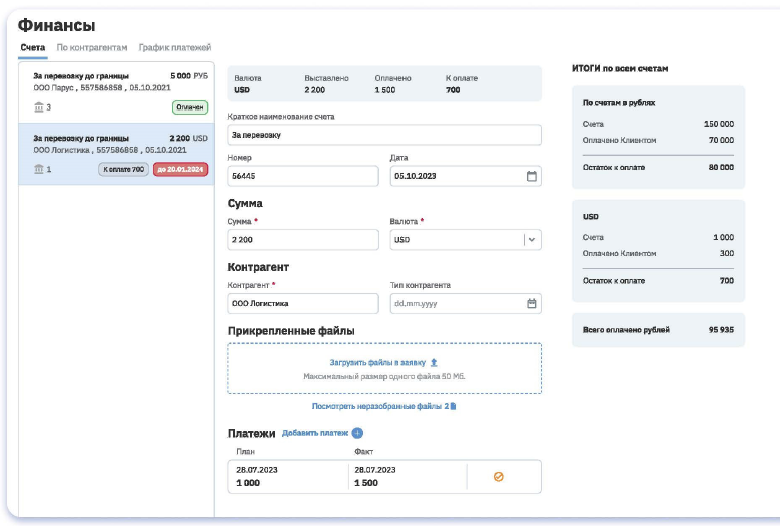Select the Счета tab
780x526 pixels.
click(x=32, y=47)
